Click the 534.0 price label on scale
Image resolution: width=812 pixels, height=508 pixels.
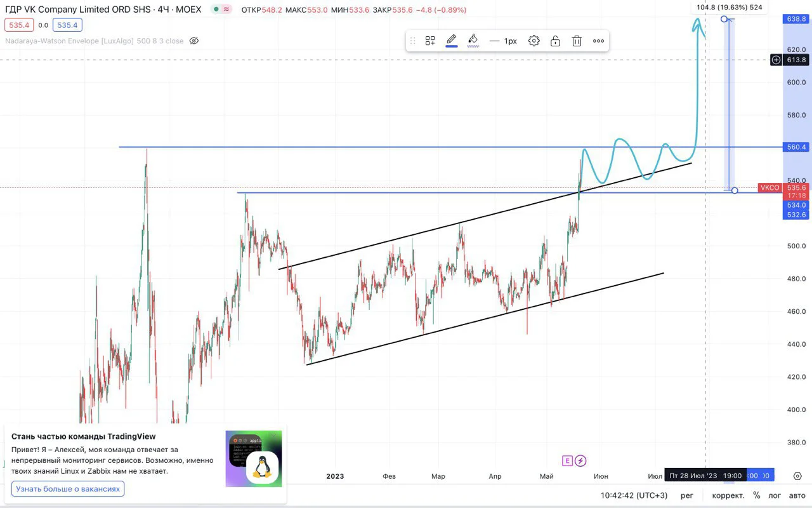pos(796,205)
